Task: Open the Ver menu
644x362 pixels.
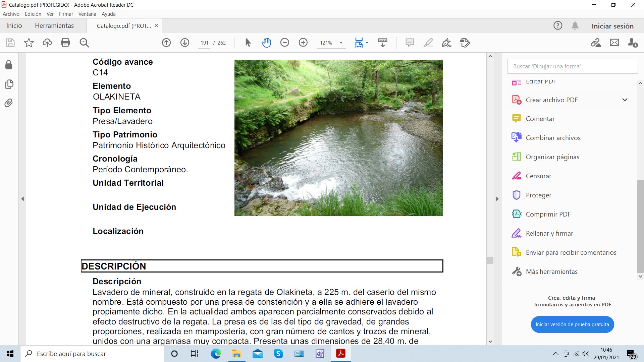Action: click(50, 14)
